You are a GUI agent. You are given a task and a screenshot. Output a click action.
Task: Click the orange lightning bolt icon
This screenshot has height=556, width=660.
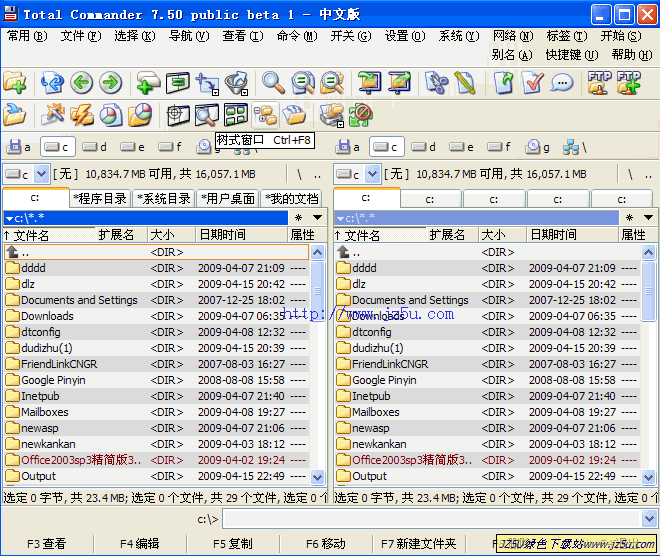pos(81,115)
